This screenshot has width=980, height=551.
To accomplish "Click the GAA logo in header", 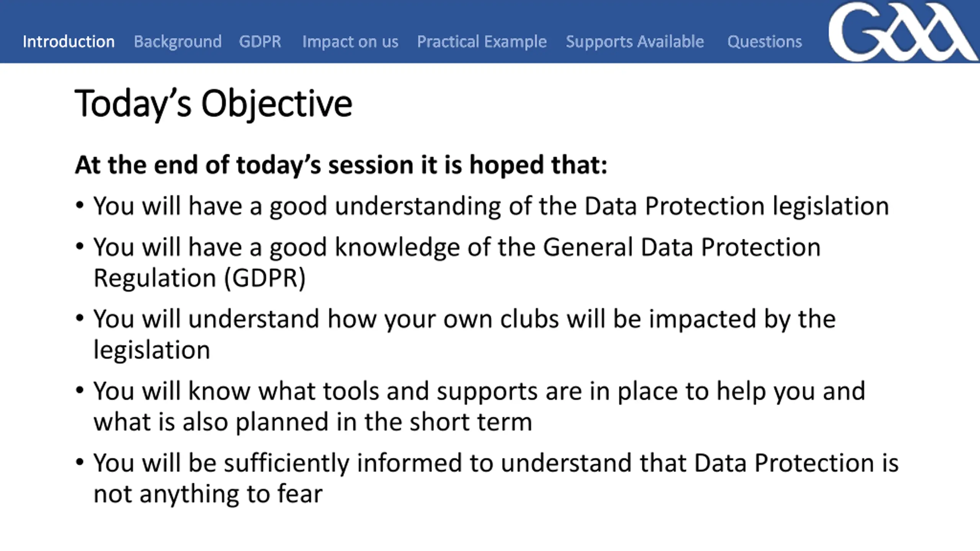I will tap(903, 31).
